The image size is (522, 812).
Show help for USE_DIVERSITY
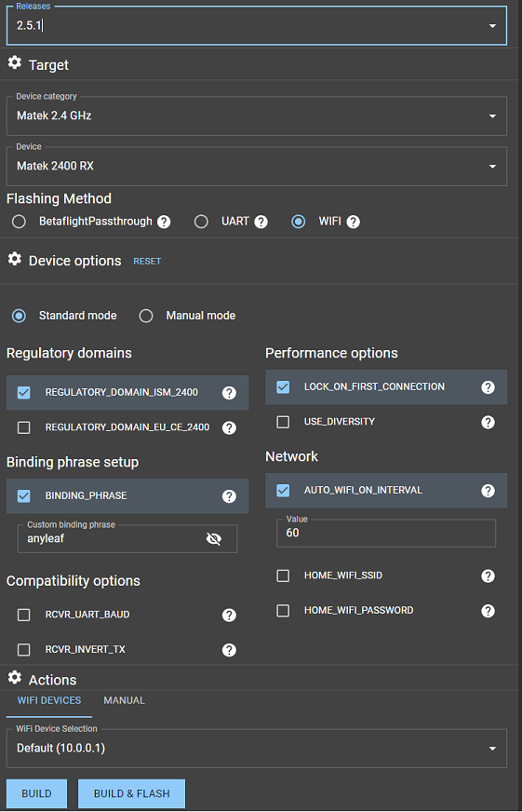[488, 422]
